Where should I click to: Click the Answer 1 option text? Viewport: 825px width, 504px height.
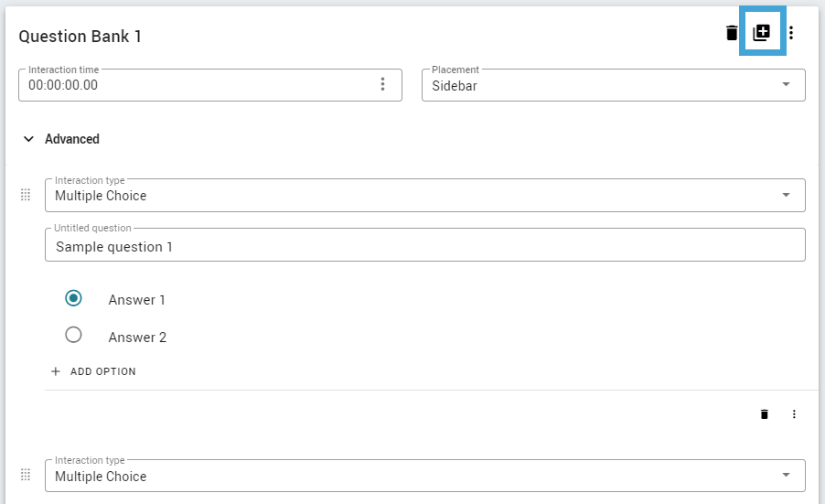(x=137, y=300)
